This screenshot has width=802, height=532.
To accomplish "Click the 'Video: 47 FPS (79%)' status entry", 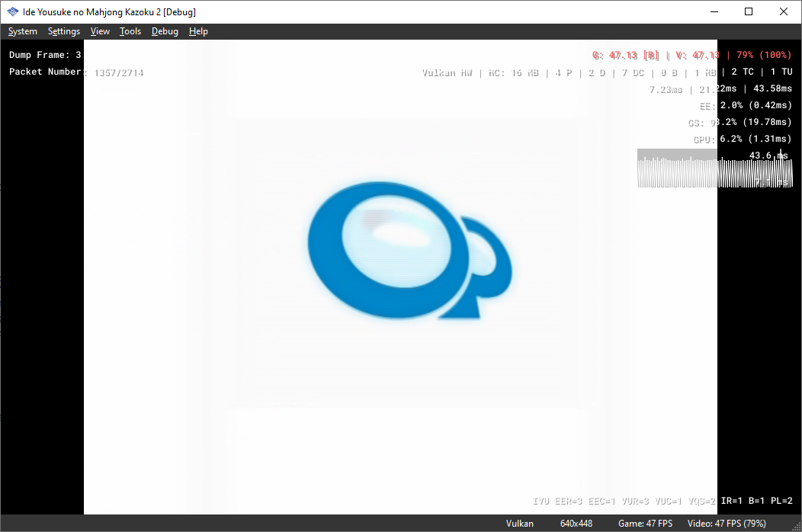I will (x=727, y=524).
